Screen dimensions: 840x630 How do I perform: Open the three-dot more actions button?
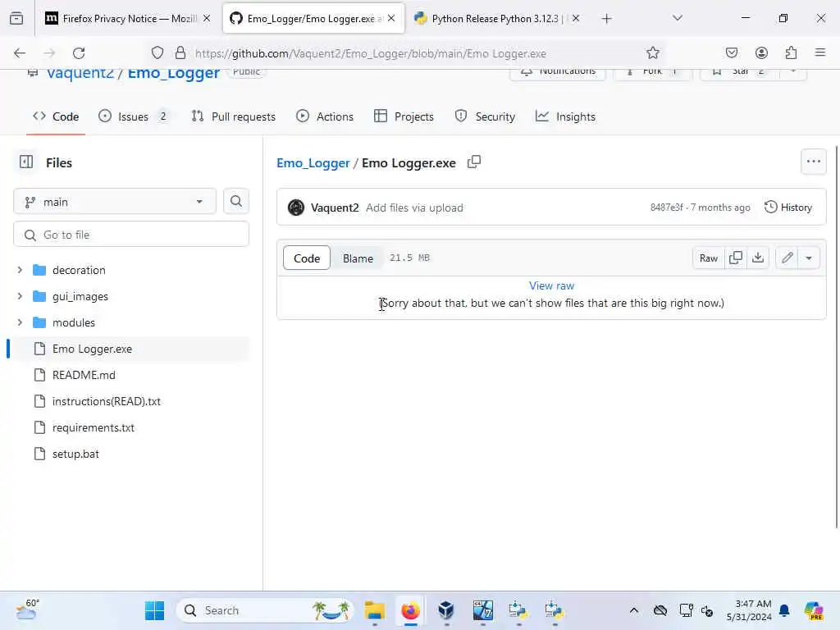[x=813, y=162]
